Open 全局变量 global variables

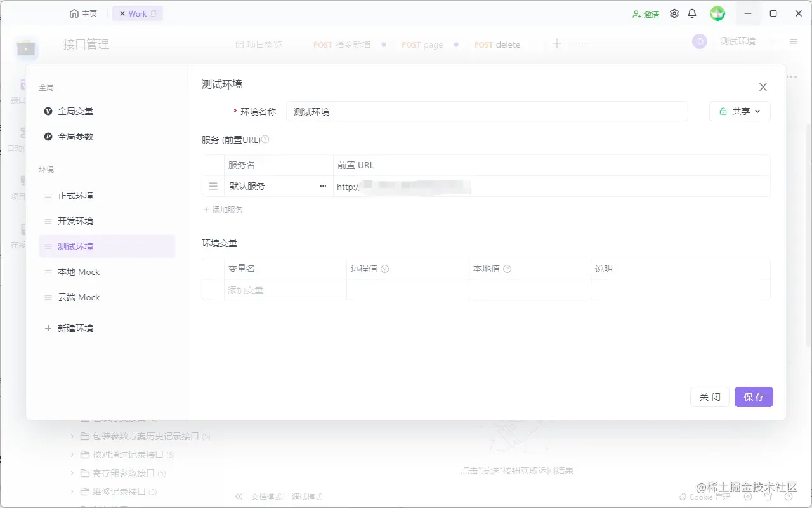click(x=75, y=111)
